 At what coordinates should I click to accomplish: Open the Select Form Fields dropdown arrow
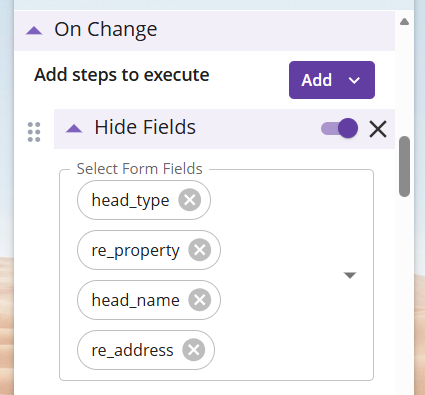tap(350, 275)
